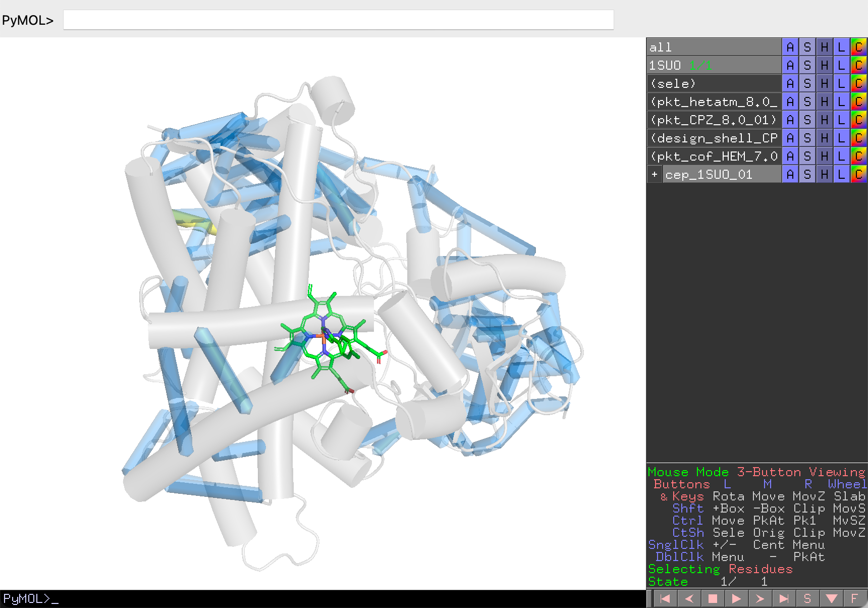Toggle the pkt_hetatm_8.0 selection name

[714, 102]
